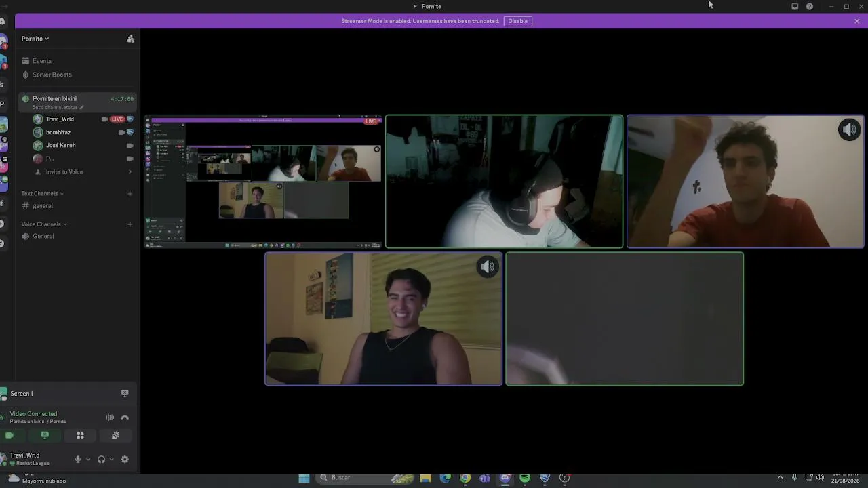Screen dimensions: 868x488
Task: Open the Activities launcher
Action: [80, 436]
